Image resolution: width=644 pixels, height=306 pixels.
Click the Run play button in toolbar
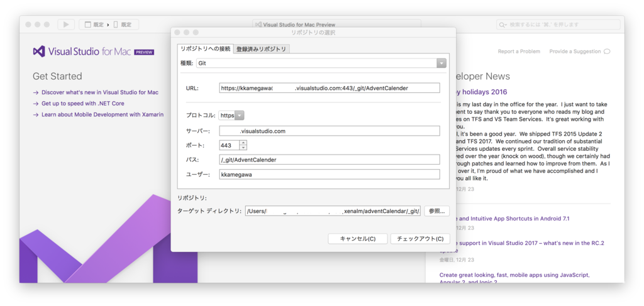click(65, 25)
